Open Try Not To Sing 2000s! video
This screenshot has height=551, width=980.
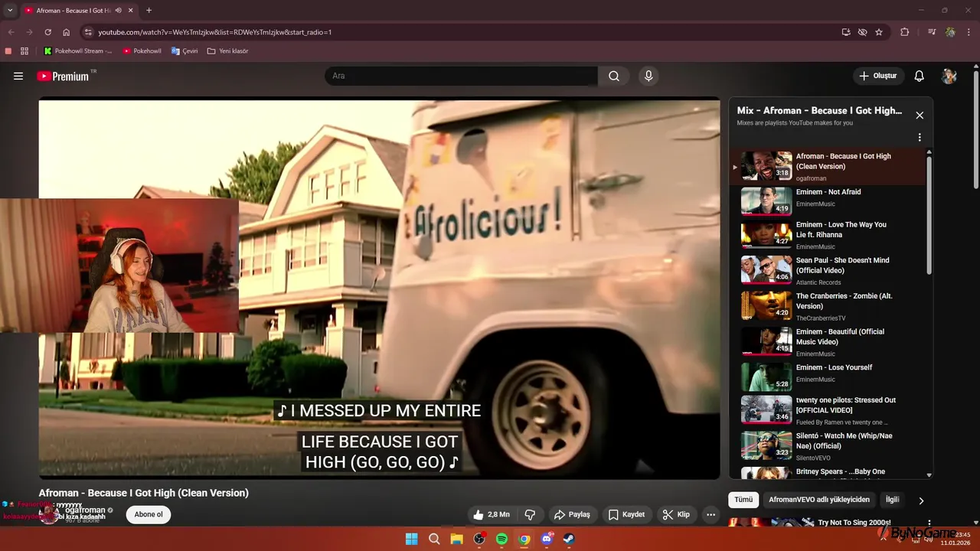click(854, 523)
